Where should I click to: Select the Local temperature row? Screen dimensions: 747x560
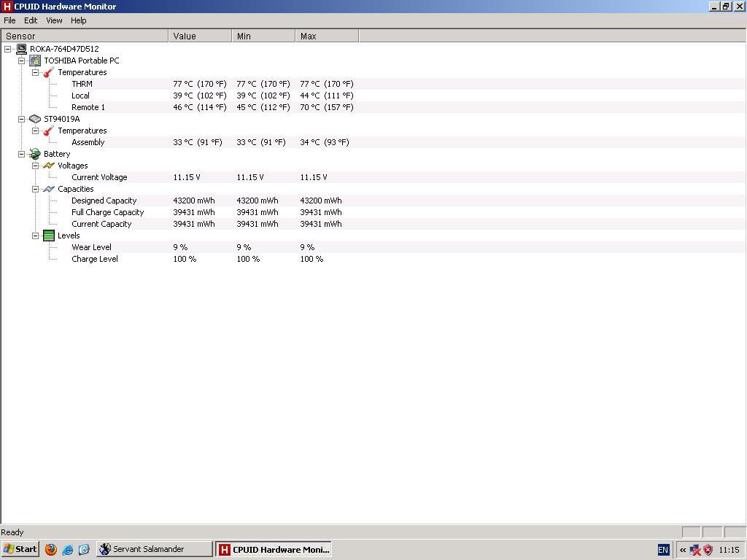pos(373,96)
